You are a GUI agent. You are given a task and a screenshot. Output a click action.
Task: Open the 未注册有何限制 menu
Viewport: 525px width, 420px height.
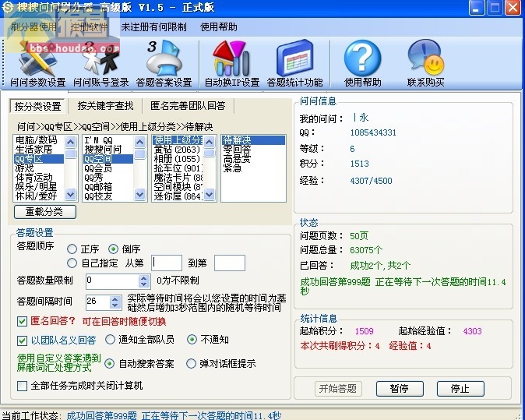tap(153, 26)
